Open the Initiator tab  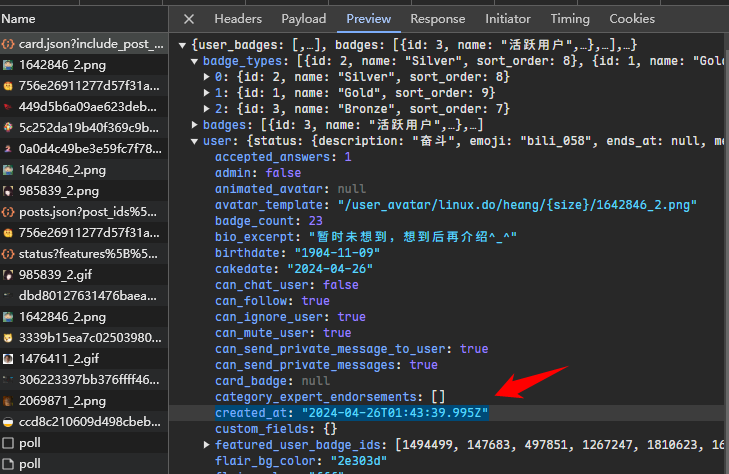click(x=508, y=19)
